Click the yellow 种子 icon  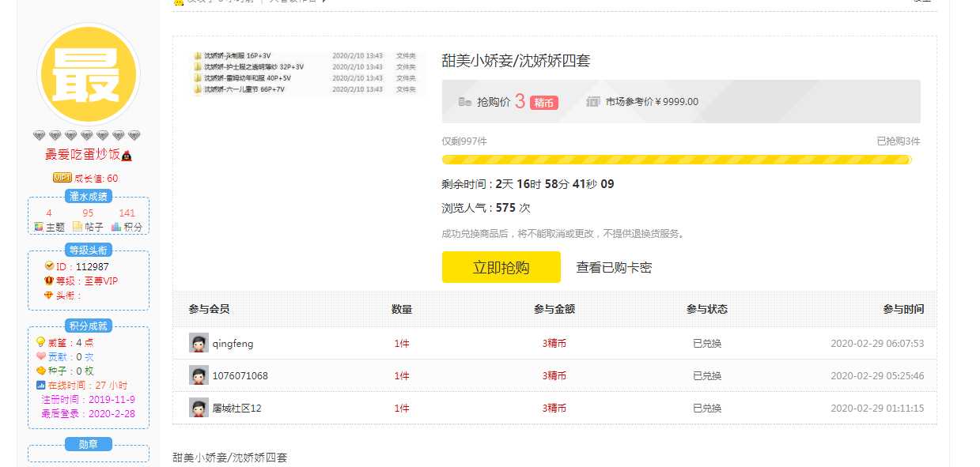click(x=41, y=371)
